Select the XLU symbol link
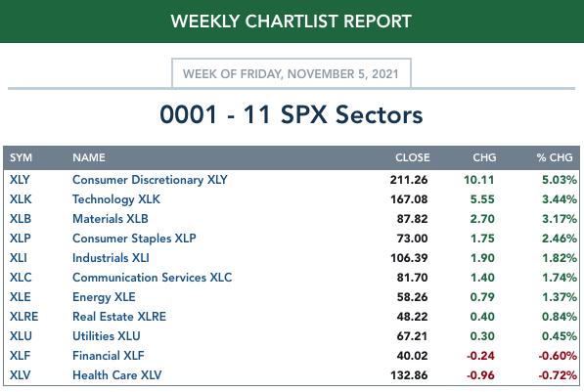584x392 pixels. (x=21, y=335)
